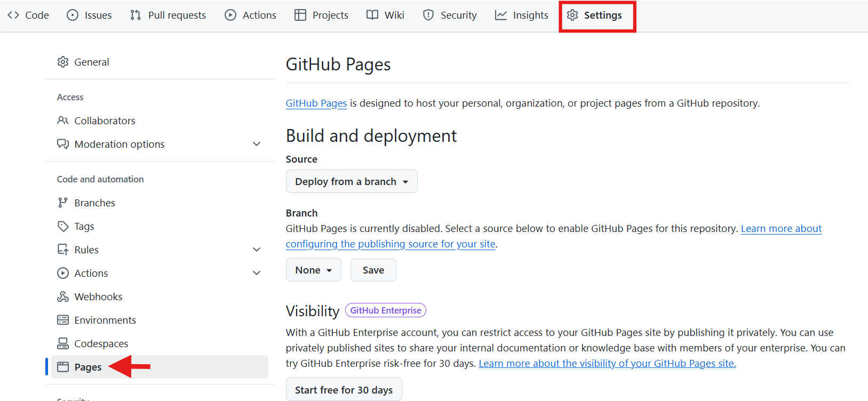Viewport: 868px width, 401px height.
Task: Open the Pull requests tab
Action: click(x=168, y=15)
